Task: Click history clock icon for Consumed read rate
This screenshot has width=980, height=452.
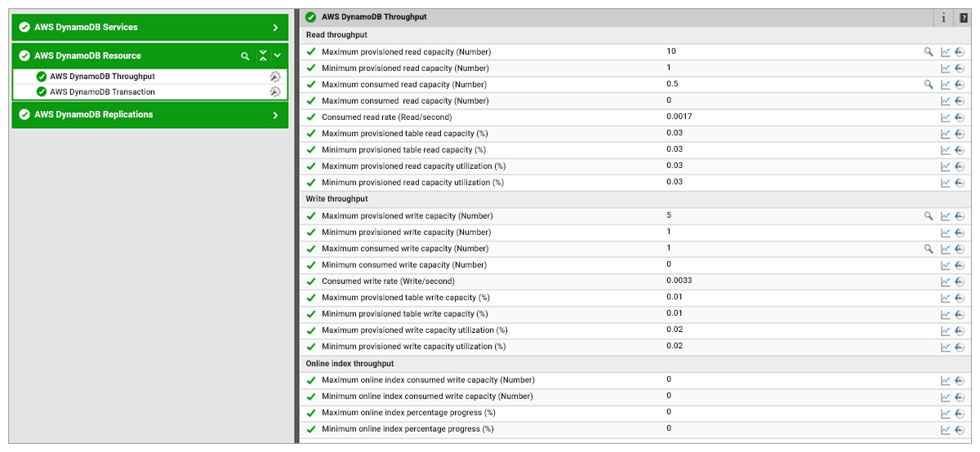Action: point(960,117)
